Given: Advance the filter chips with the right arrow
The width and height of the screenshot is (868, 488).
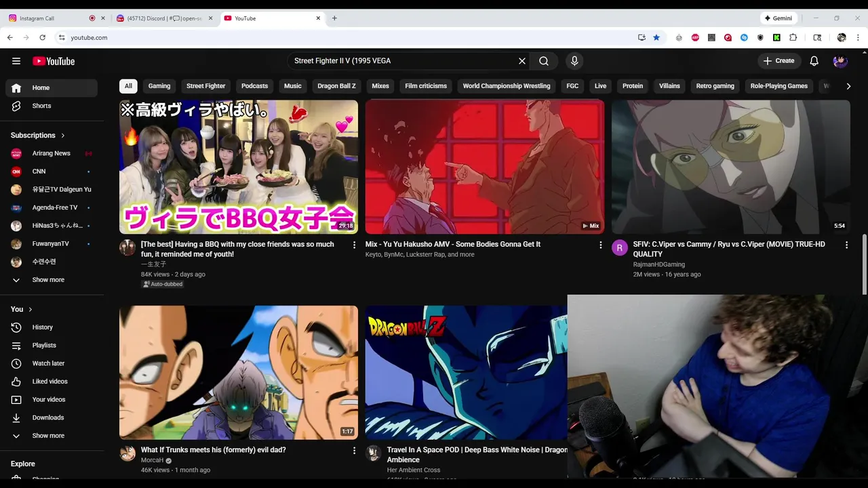Looking at the screenshot, I should click(848, 86).
